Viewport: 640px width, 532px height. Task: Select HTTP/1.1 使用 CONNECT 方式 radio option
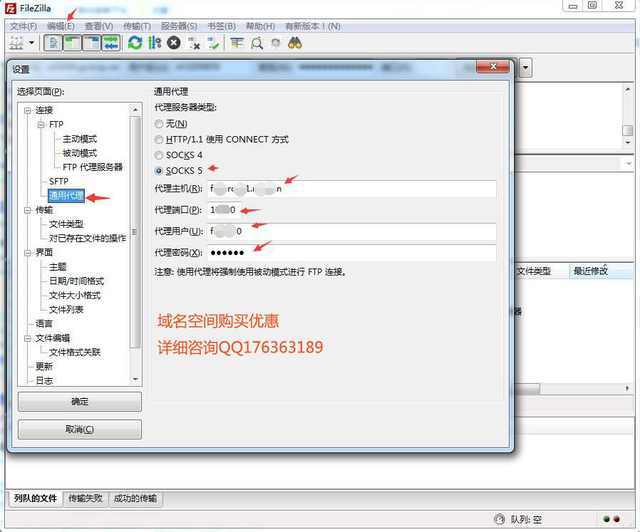[159, 140]
